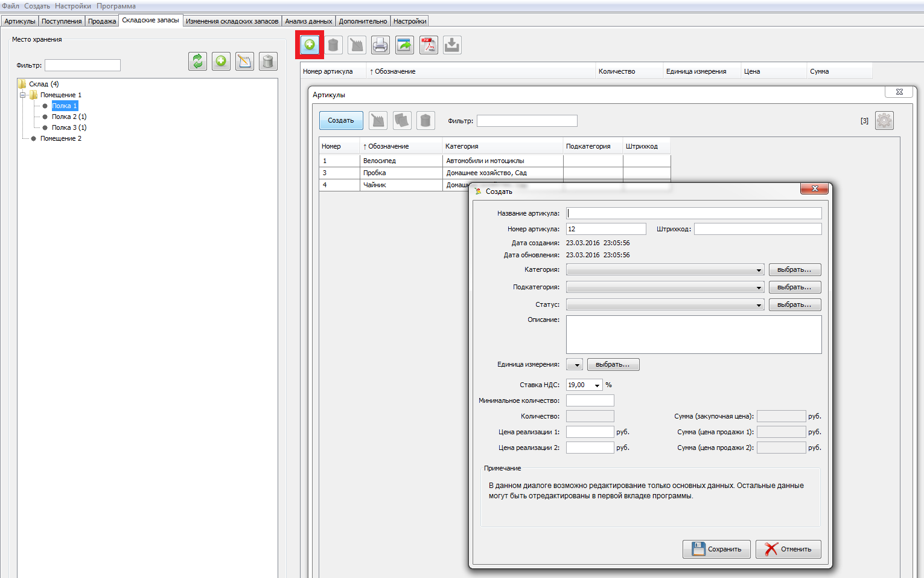Collapse the Помещение 1 tree node
This screenshot has height=578, width=924.
(23, 95)
